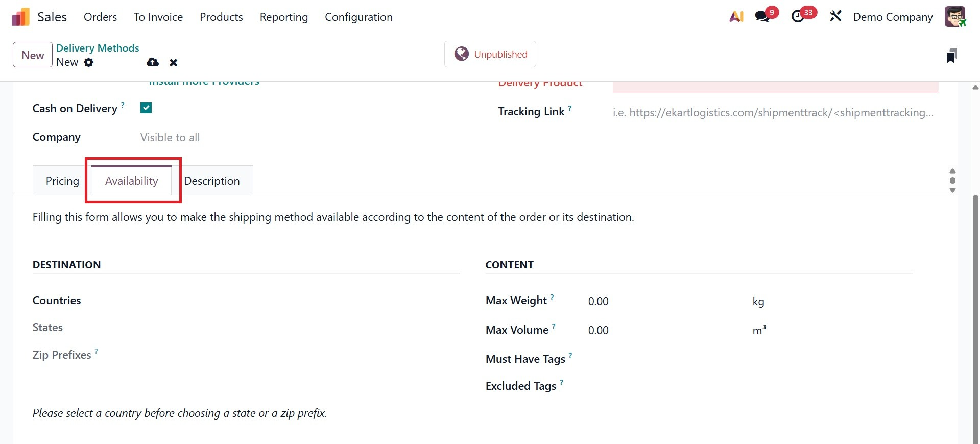Click the user avatar picture
The height and width of the screenshot is (444, 980).
point(954,17)
